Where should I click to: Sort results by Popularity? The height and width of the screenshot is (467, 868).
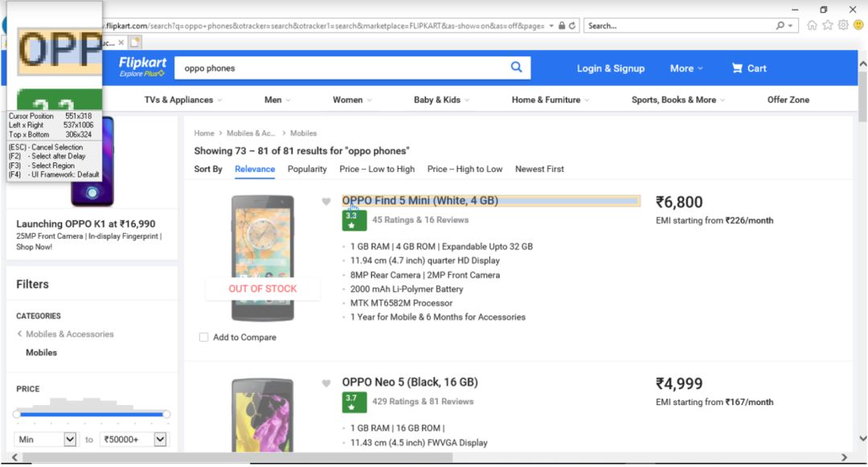click(307, 169)
